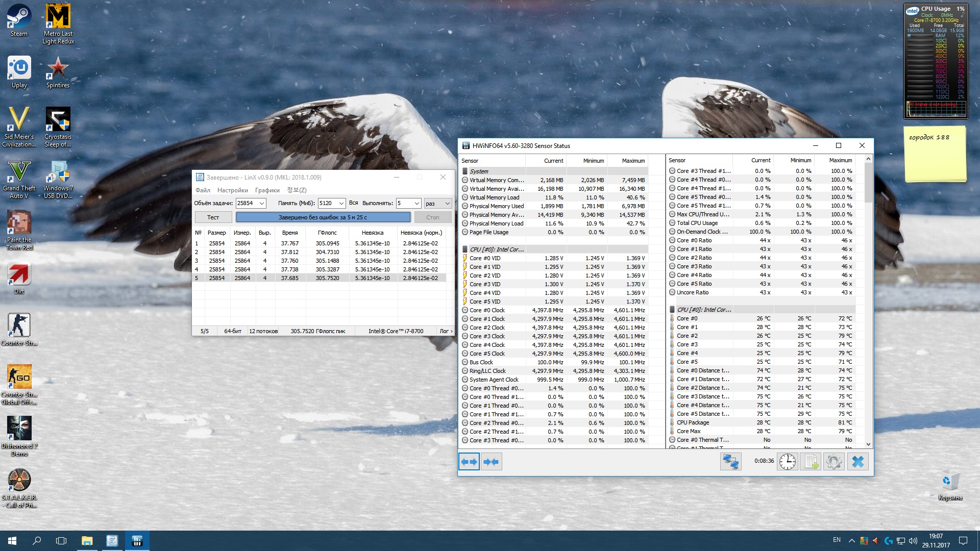Screen dimensions: 980x551
Task: Open the run count 5 dropdown
Action: point(416,203)
